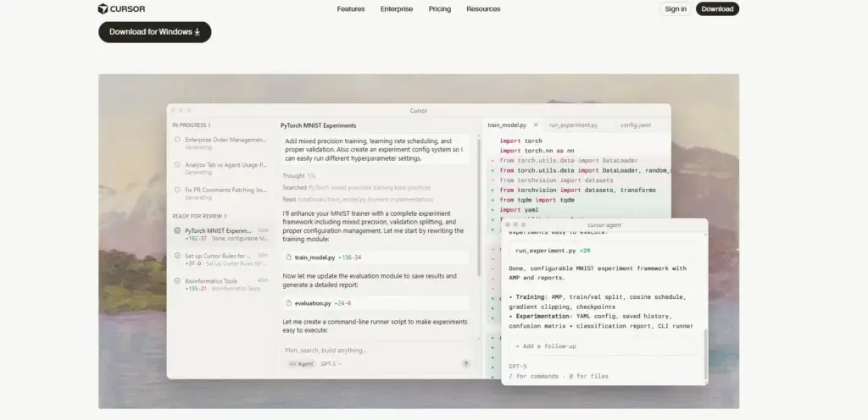
Task: Click the Add a follow-up input field
Action: 603,346
